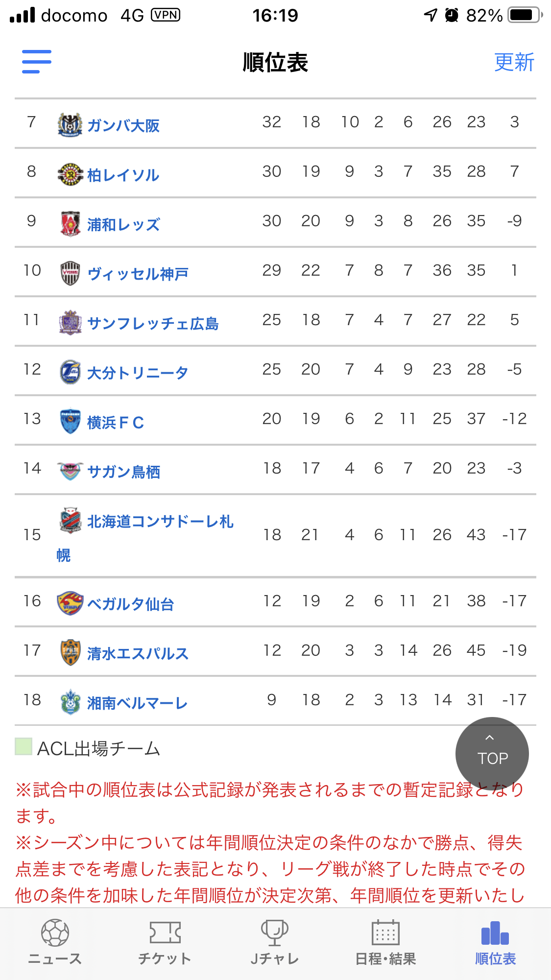Select the 順位表 standings tab
Screen dimensions: 551x980
click(495, 942)
